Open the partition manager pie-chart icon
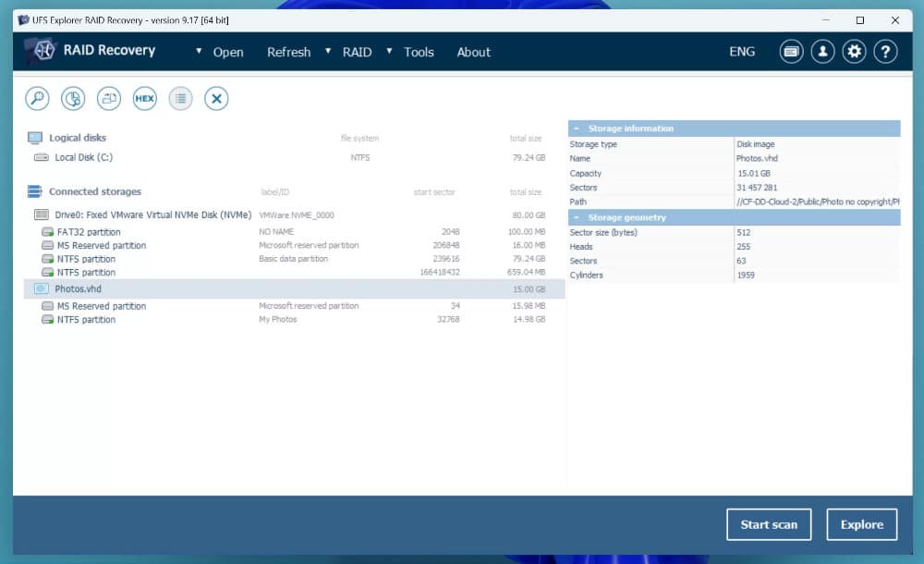The height and width of the screenshot is (564, 924). [73, 99]
